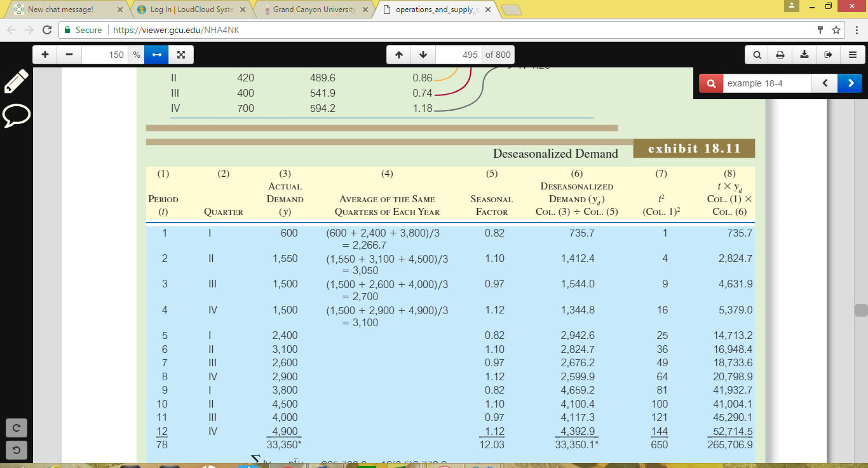Screen dimensions: 868x468
Task: Click the address bar URL viewer.gcu.edu
Action: (176, 30)
